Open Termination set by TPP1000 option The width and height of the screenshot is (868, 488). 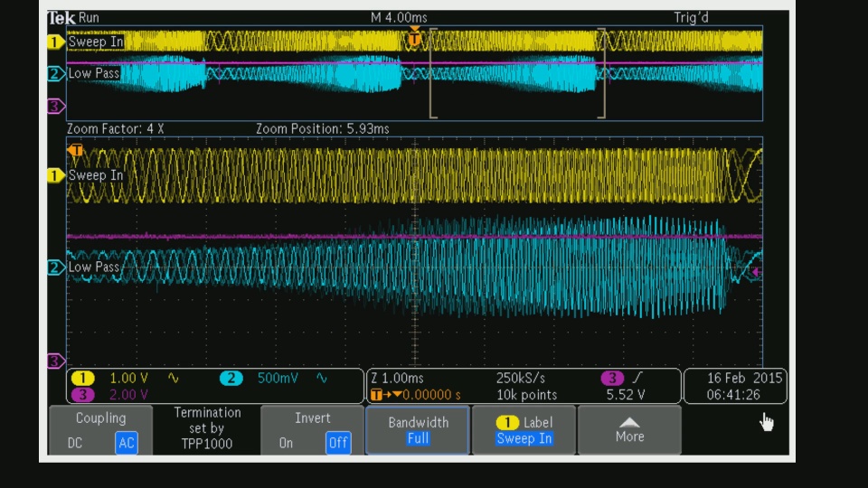pos(207,428)
